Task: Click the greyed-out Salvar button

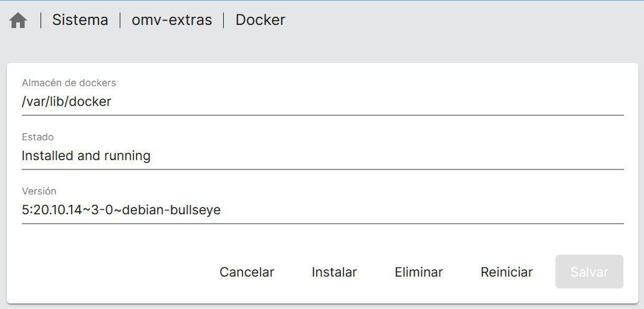Action: (x=589, y=272)
